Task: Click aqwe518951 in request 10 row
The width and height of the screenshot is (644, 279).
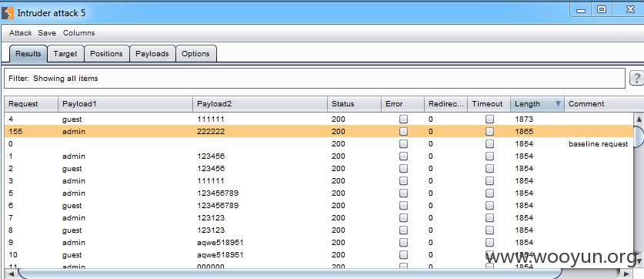Action: (220, 255)
